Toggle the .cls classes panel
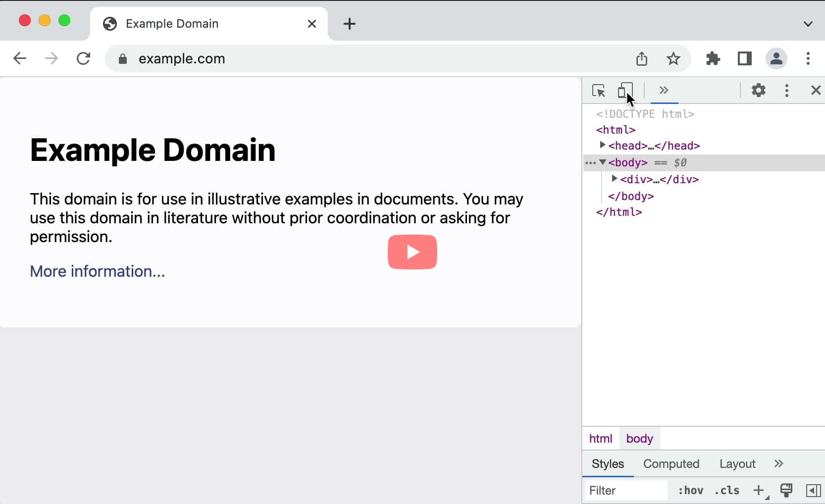The height and width of the screenshot is (504, 825). (726, 491)
